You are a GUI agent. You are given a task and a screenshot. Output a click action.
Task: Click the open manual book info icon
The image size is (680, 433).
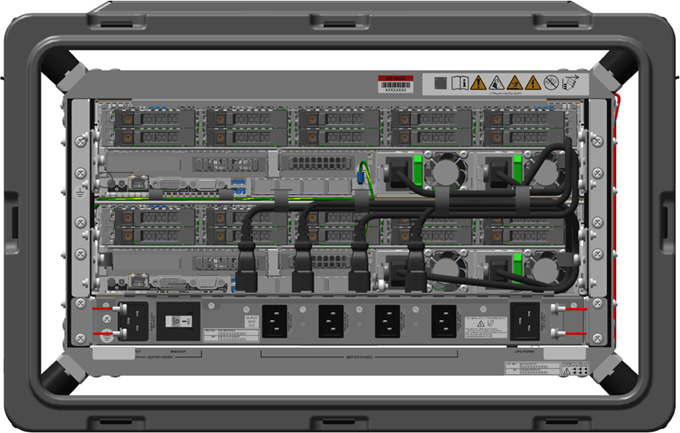(x=460, y=82)
